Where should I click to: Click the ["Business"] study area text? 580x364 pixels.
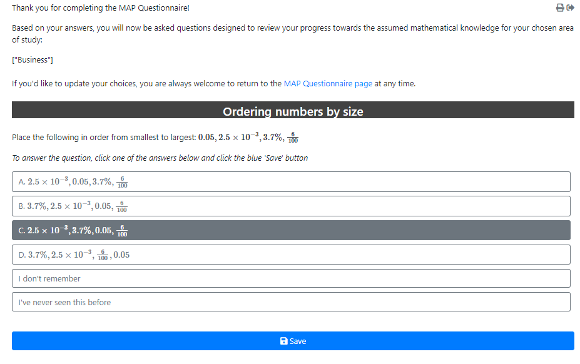click(x=33, y=60)
